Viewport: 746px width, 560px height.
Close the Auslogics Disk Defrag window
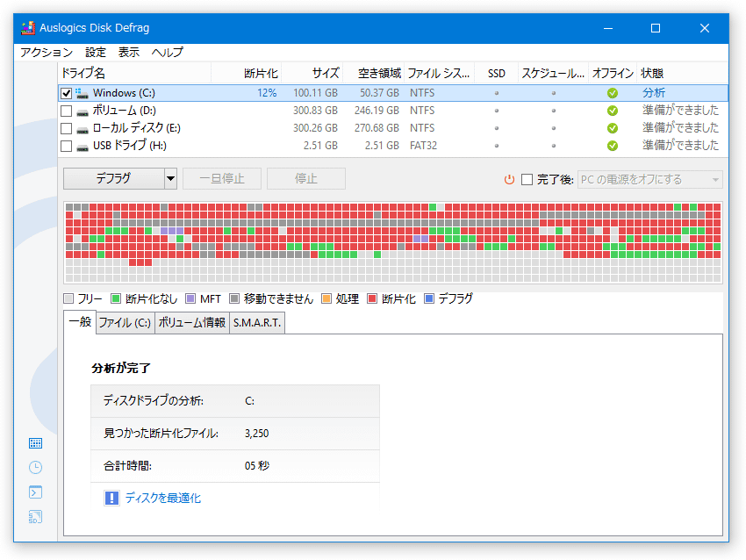point(705,29)
